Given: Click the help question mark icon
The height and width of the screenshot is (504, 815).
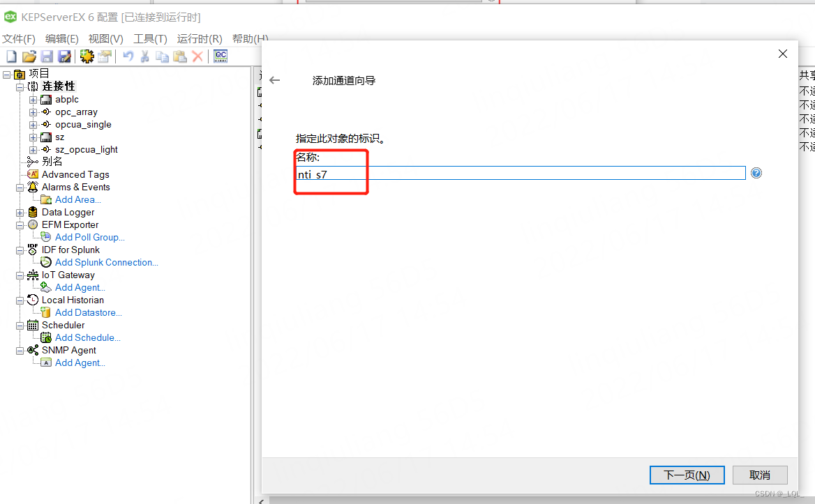Looking at the screenshot, I should (x=756, y=173).
